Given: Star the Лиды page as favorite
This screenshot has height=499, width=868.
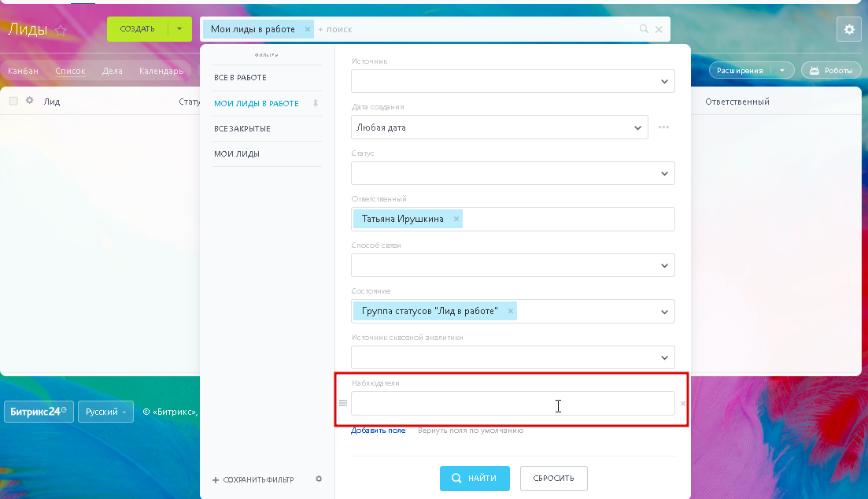Looking at the screenshot, I should pyautogui.click(x=61, y=31).
